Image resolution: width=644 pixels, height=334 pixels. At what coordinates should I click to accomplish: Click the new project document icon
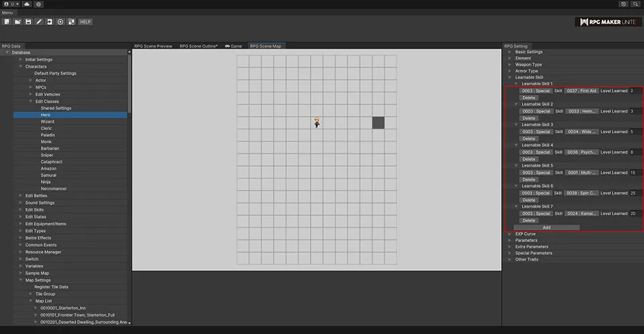(x=7, y=21)
